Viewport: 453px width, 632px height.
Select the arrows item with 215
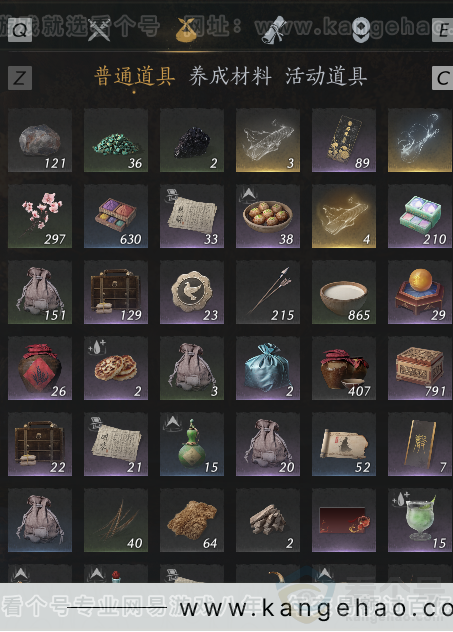268,292
